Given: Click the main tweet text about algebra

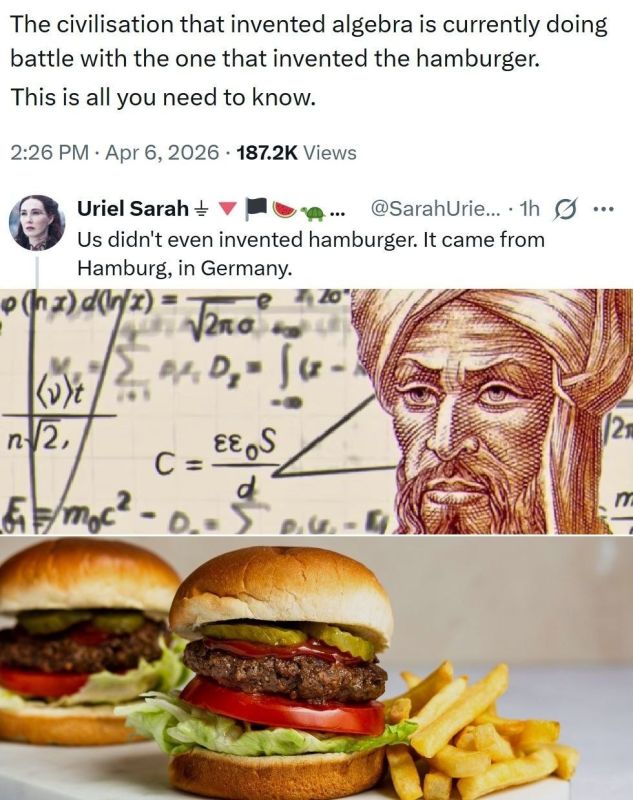Looking at the screenshot, I should (x=309, y=42).
